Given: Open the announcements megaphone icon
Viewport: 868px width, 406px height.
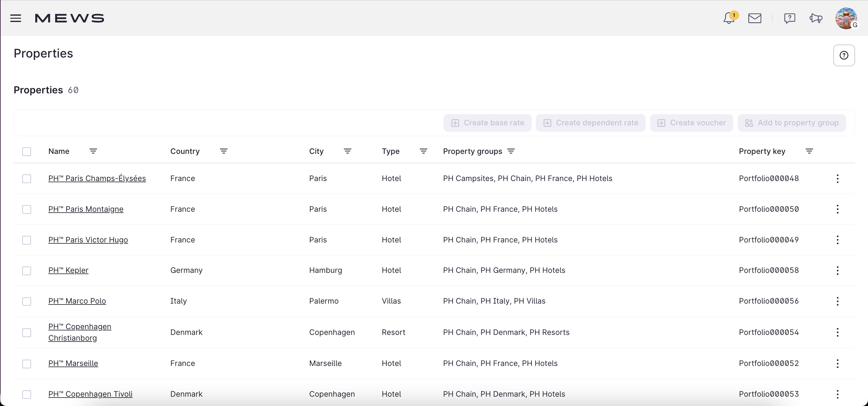Looking at the screenshot, I should [816, 18].
